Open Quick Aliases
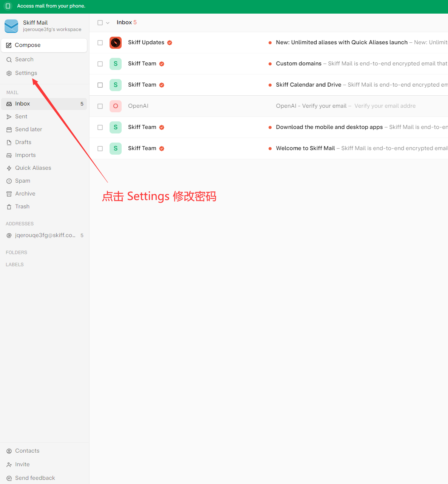 44,168
